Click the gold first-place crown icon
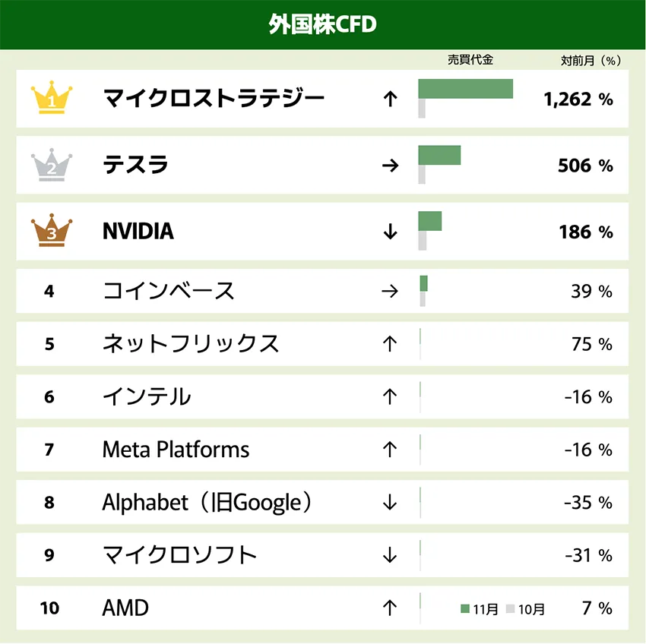The height and width of the screenshot is (644, 646). [52, 98]
